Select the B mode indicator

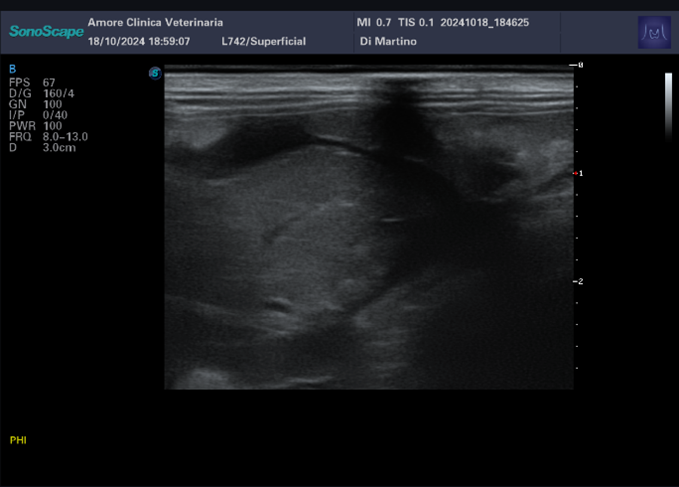[13, 69]
